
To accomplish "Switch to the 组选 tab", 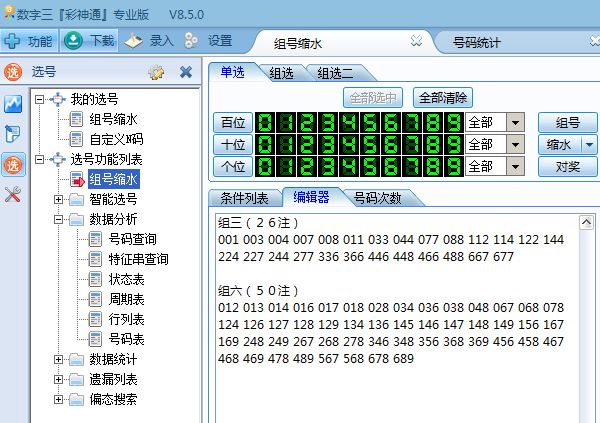I will pyautogui.click(x=281, y=73).
